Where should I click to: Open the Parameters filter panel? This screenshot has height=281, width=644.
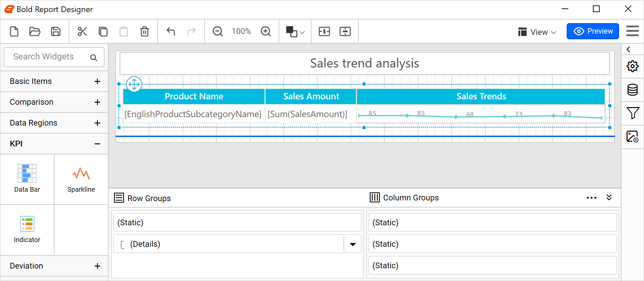(633, 113)
